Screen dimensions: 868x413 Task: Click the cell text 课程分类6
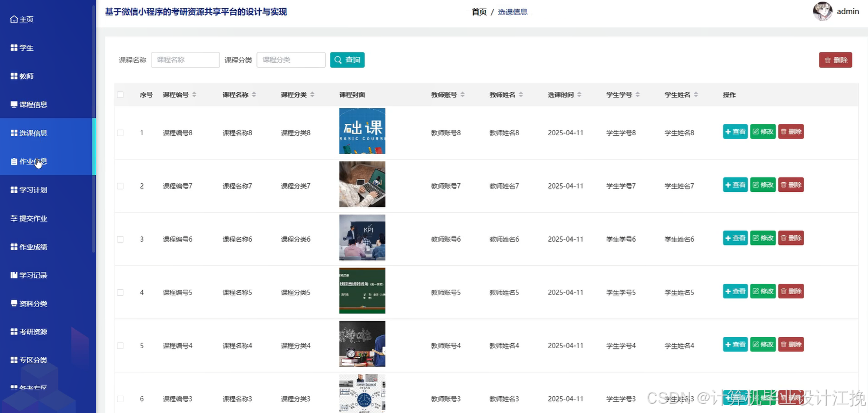click(x=295, y=239)
